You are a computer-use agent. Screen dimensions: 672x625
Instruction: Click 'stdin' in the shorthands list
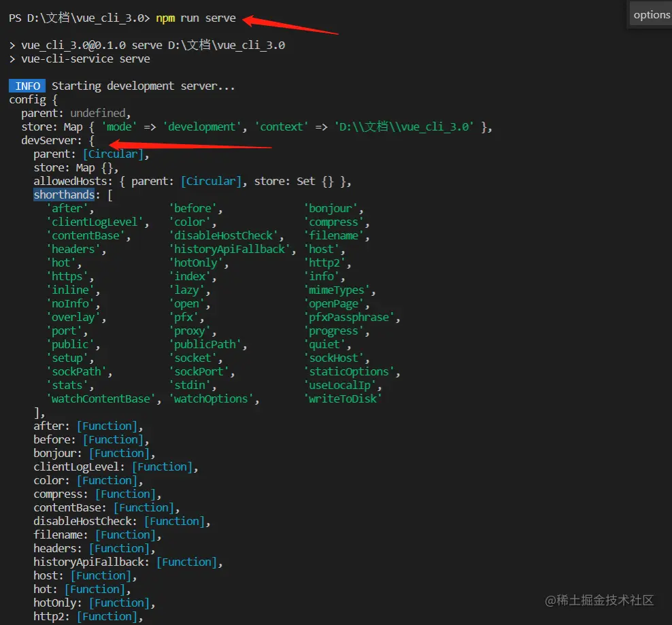pos(190,386)
